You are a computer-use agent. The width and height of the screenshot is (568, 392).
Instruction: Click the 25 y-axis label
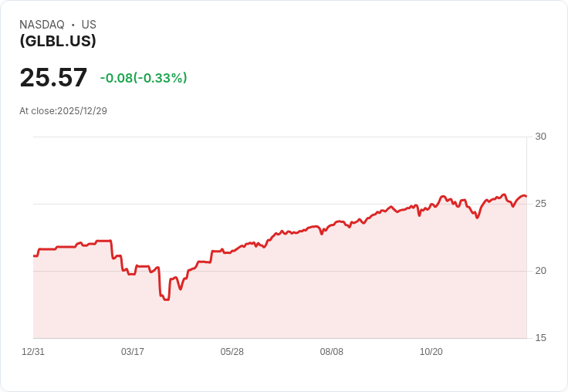click(x=540, y=204)
